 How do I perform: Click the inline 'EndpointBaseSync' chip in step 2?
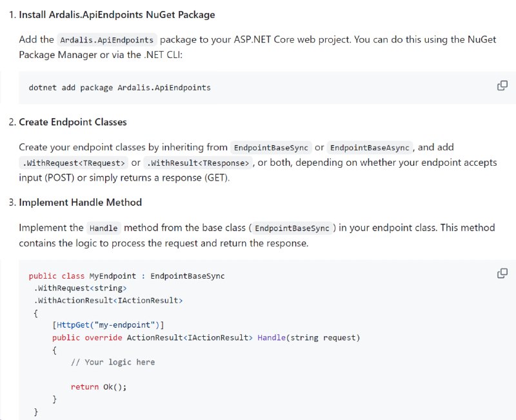(271, 148)
